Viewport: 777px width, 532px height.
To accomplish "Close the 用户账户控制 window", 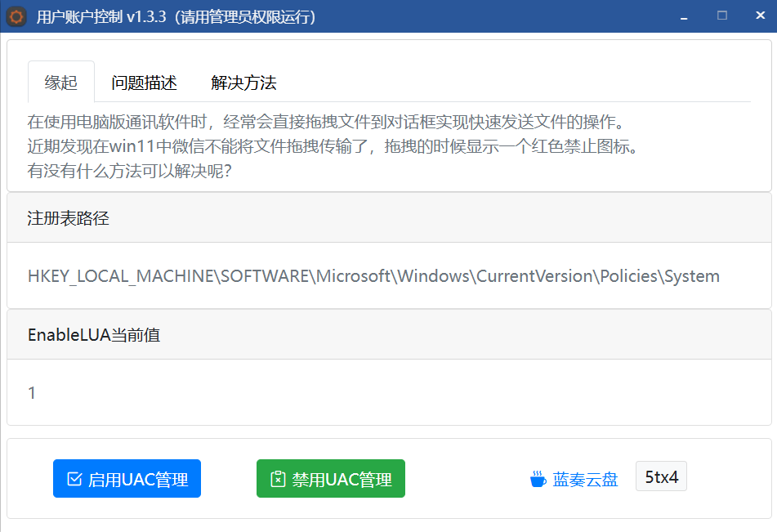I will click(x=760, y=16).
